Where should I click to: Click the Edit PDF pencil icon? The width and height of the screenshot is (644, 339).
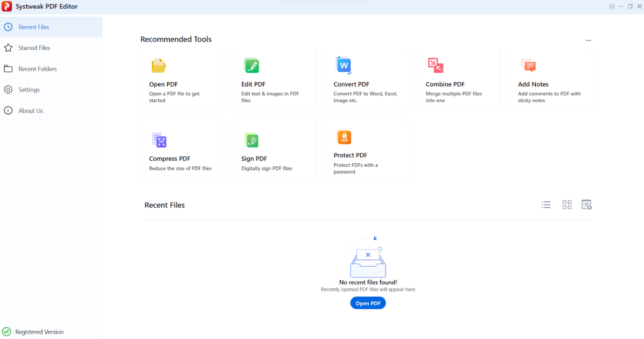[252, 66]
